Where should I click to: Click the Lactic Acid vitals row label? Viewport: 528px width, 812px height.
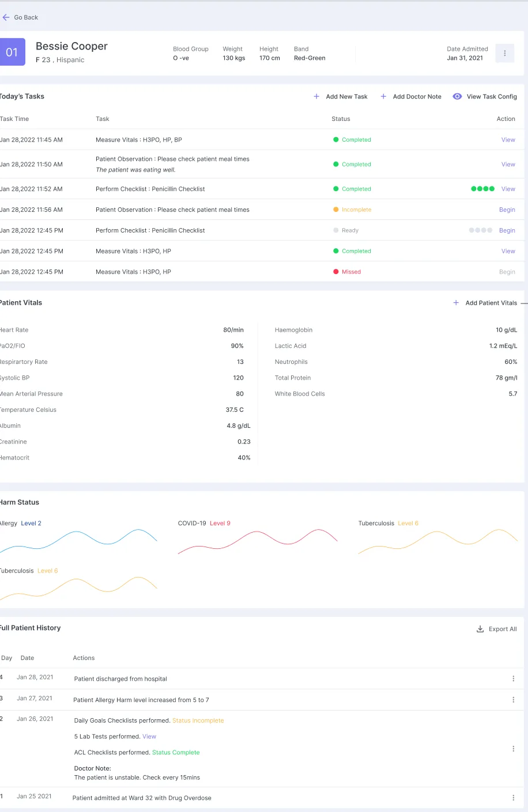click(x=291, y=346)
